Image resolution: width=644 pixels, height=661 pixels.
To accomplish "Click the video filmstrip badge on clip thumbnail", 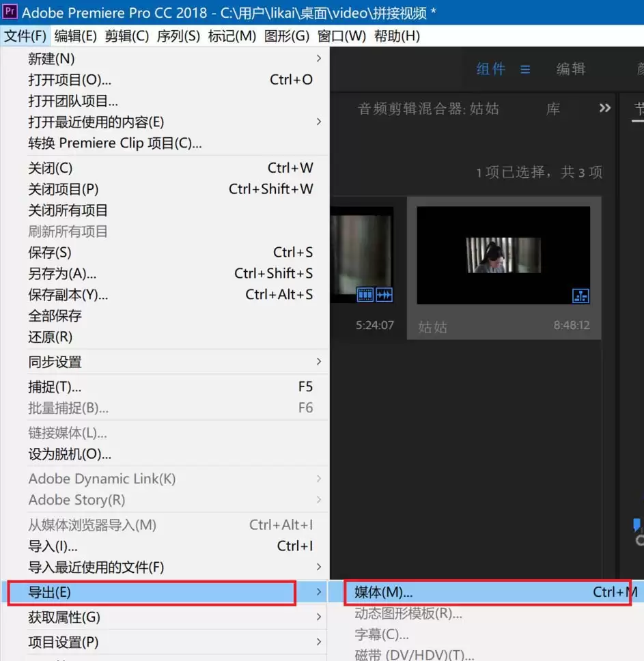I will click(365, 295).
